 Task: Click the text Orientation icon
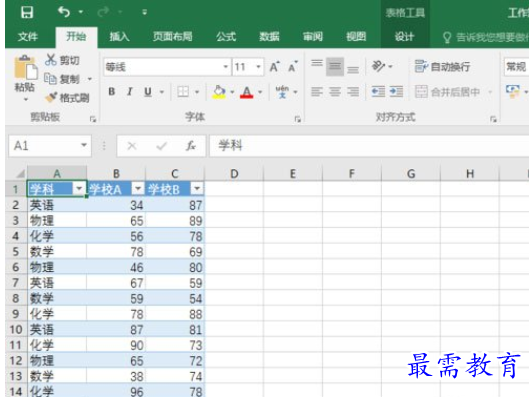tap(378, 66)
